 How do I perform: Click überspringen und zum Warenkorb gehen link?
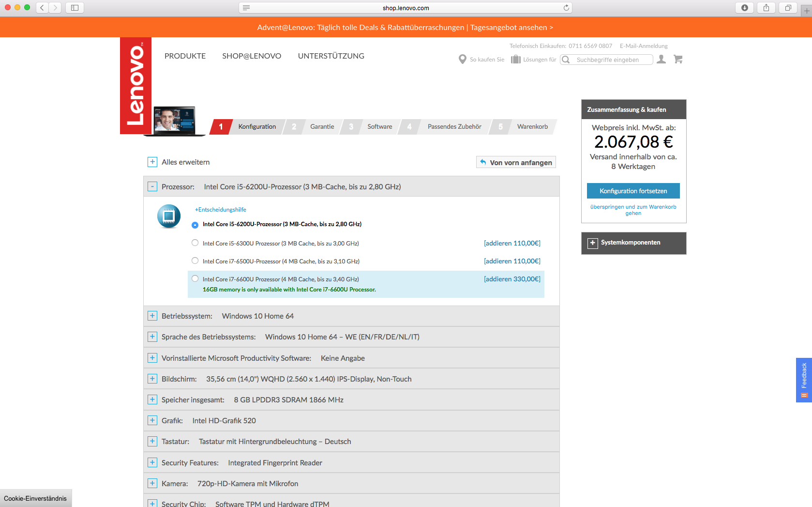633,210
